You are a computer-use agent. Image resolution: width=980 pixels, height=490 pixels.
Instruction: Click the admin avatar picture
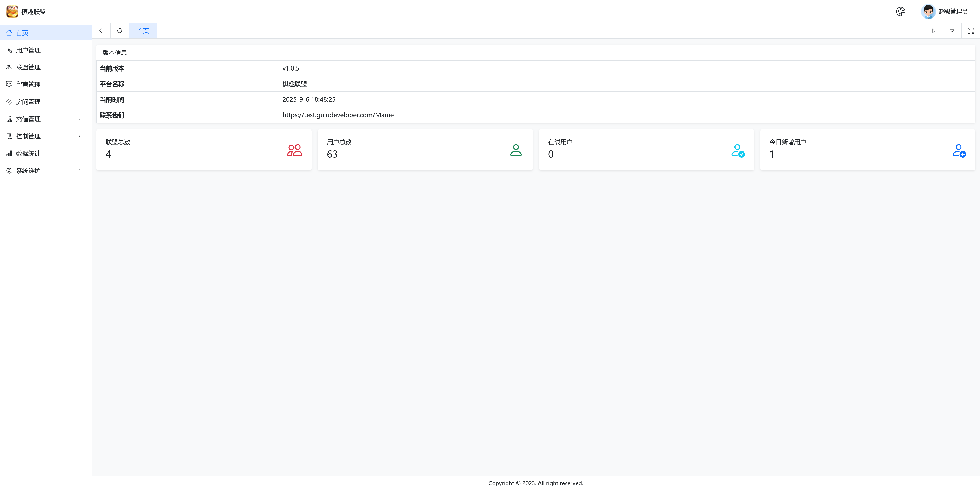tap(928, 11)
